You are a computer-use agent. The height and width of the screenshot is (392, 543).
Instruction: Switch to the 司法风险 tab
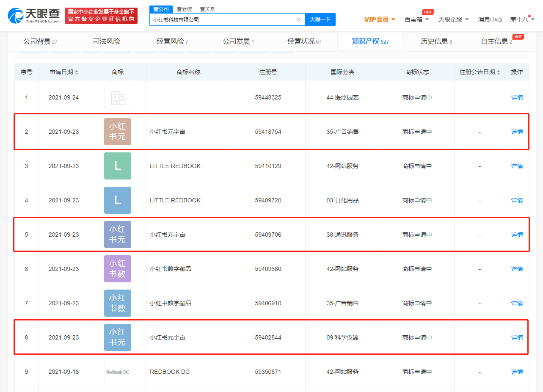click(107, 41)
